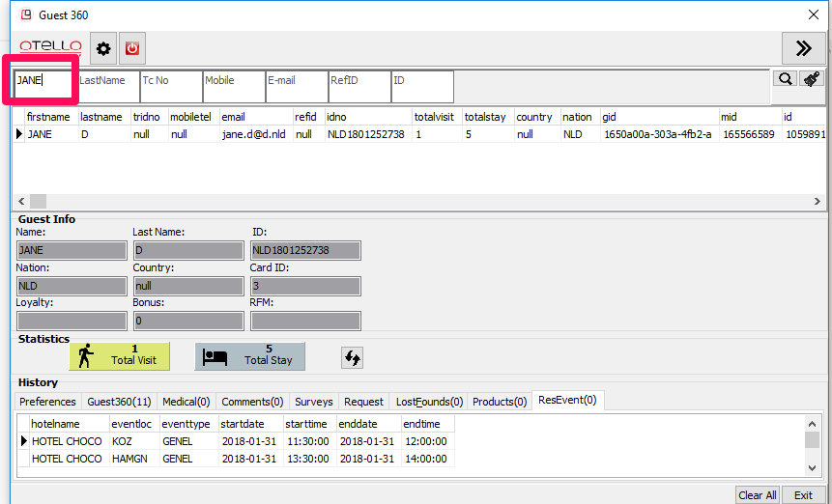This screenshot has width=832, height=504.
Task: Switch to the Surveys tab
Action: click(314, 402)
